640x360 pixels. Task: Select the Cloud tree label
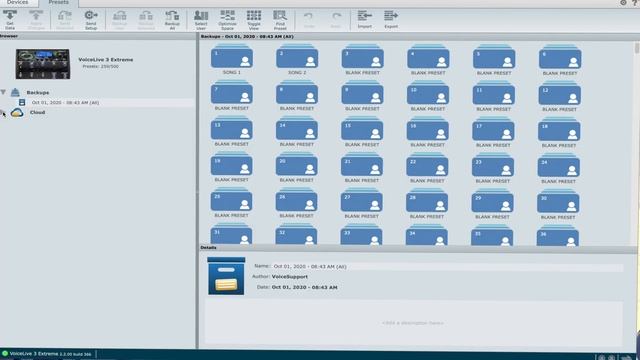tap(37, 112)
